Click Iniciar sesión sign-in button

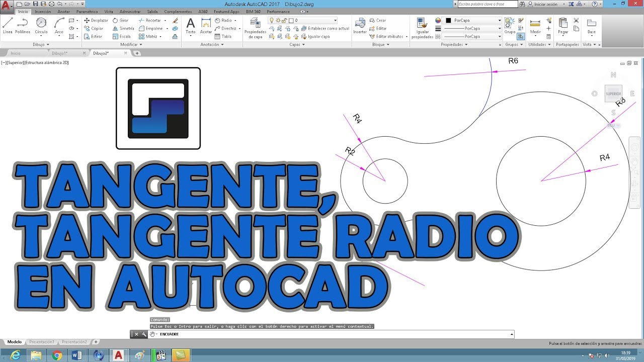[x=546, y=4]
